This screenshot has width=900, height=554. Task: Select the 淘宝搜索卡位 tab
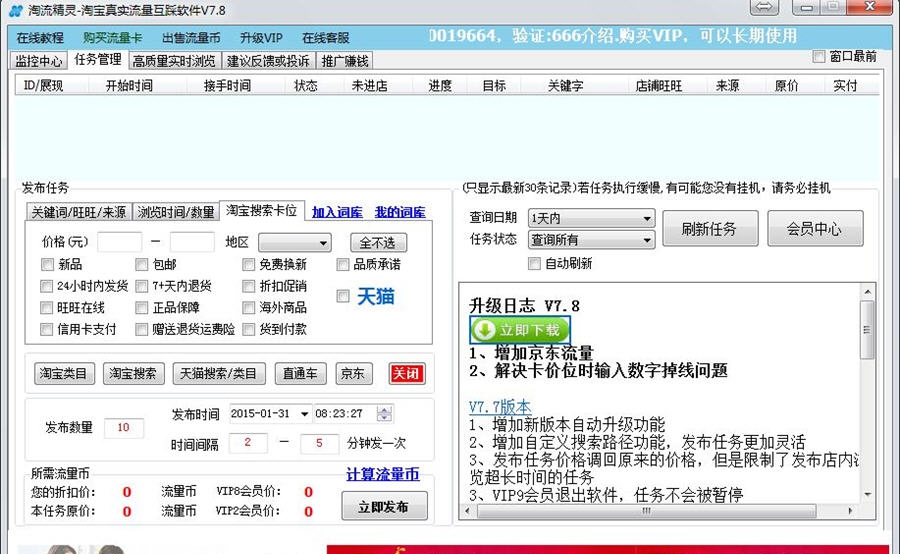point(261,211)
